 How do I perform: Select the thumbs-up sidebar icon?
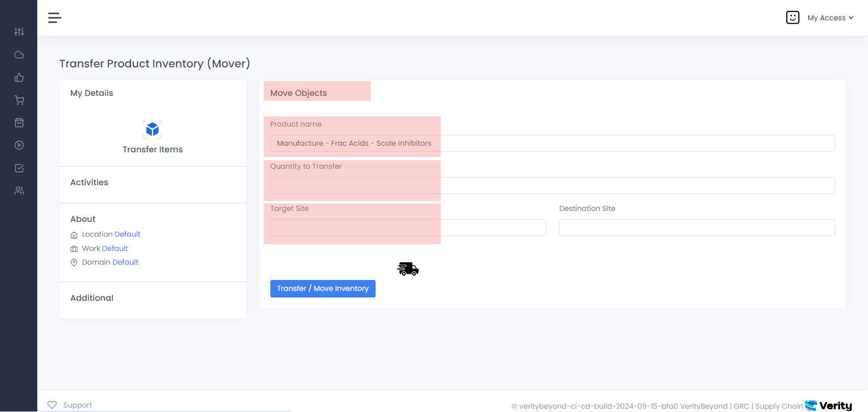point(19,77)
